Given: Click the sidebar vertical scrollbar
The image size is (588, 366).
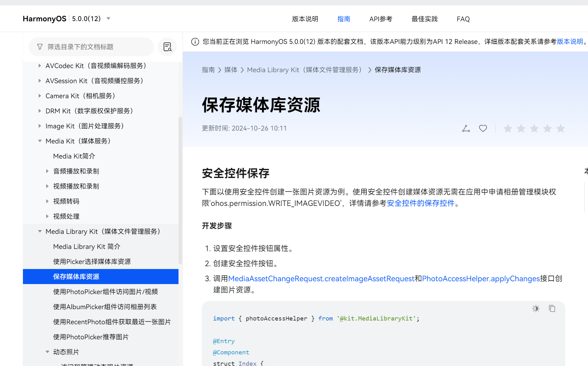Looking at the screenshot, I should (180, 190).
